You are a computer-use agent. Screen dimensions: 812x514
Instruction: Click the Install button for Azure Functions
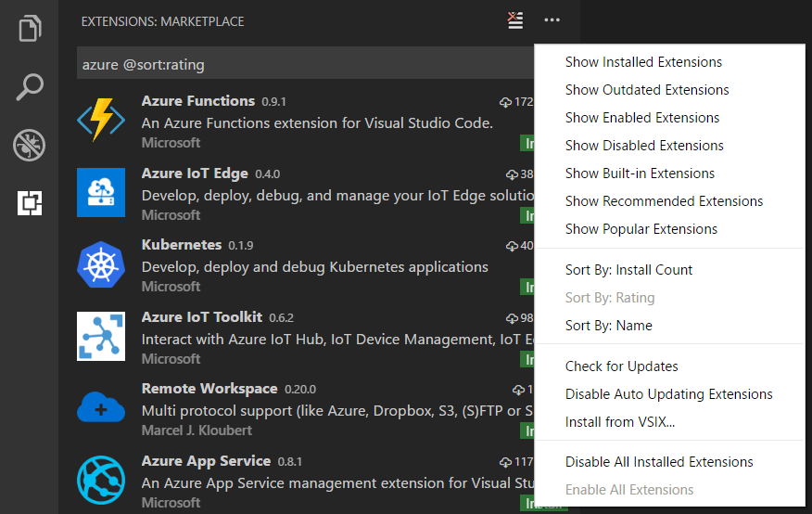(x=527, y=144)
